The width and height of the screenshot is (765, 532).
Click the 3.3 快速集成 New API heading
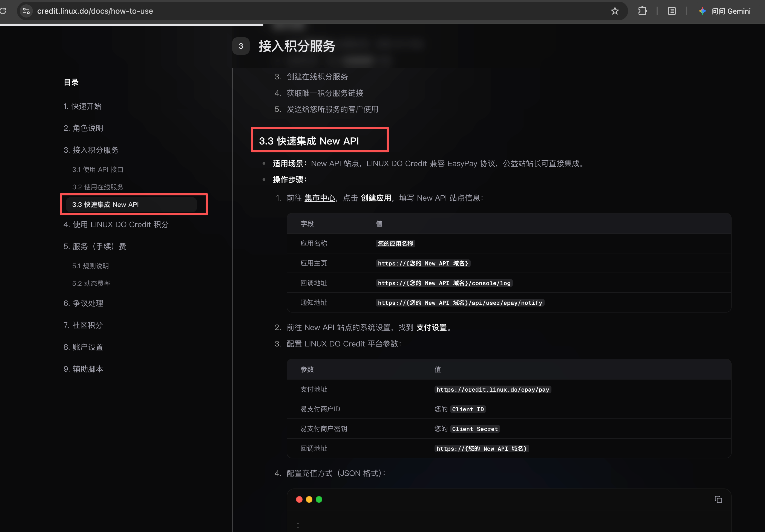309,141
